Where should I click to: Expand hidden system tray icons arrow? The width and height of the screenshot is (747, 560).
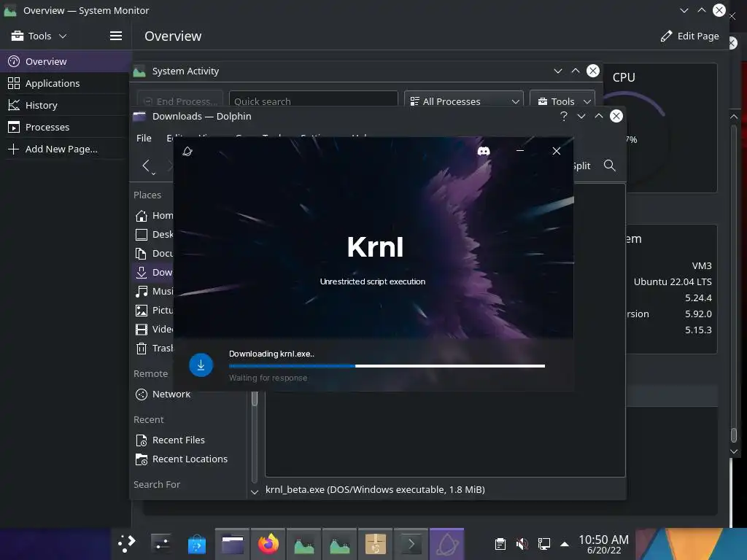(565, 544)
